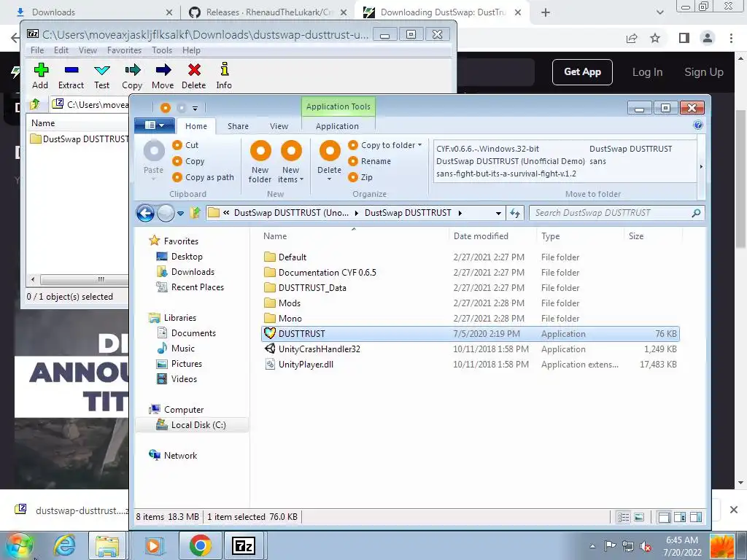Select Downloads in Favorites
The height and width of the screenshot is (560, 747).
pos(193,272)
